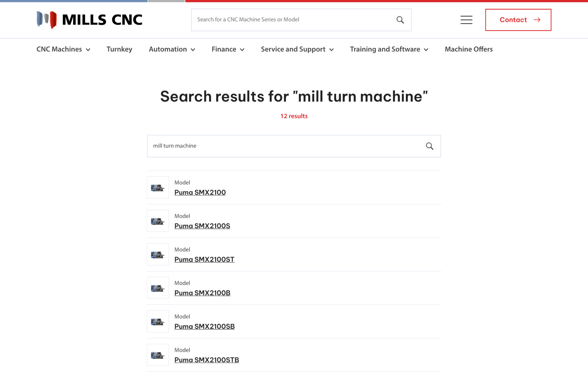Go to the Turnkey page

(x=119, y=49)
